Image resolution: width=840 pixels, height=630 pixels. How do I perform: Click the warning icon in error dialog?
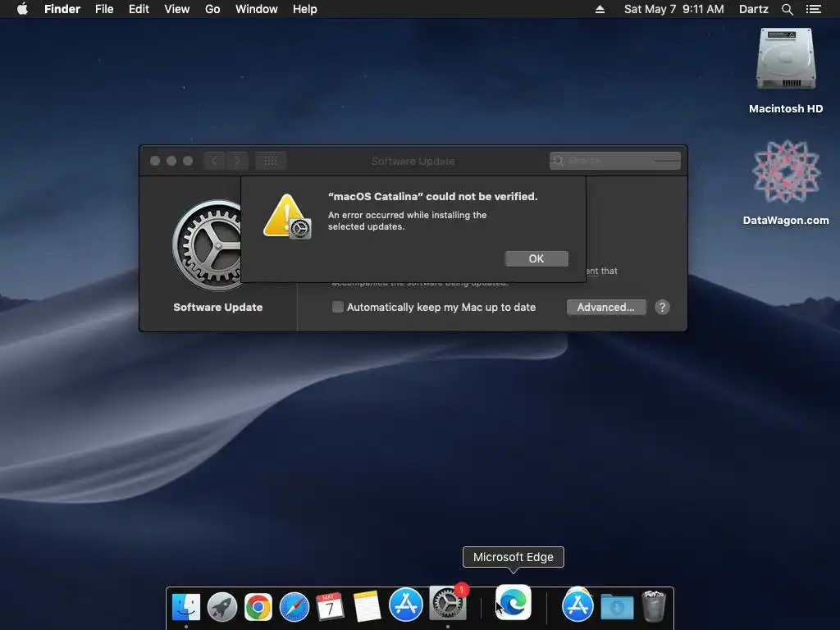click(287, 217)
